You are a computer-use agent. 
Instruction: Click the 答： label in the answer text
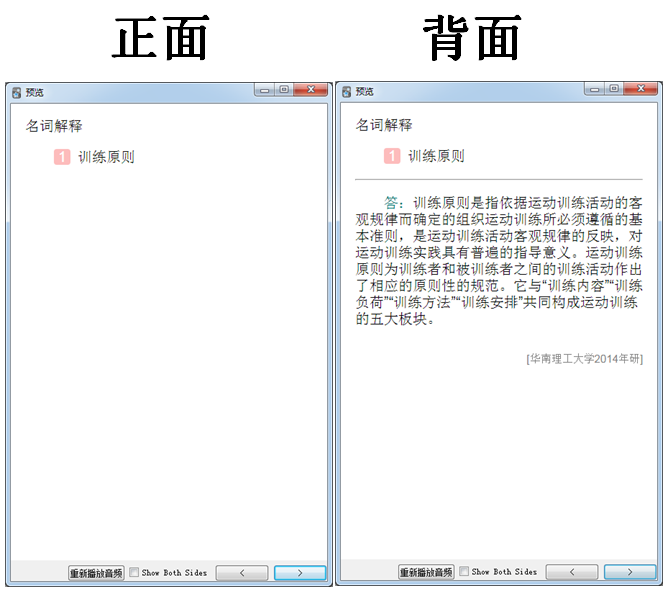[395, 203]
